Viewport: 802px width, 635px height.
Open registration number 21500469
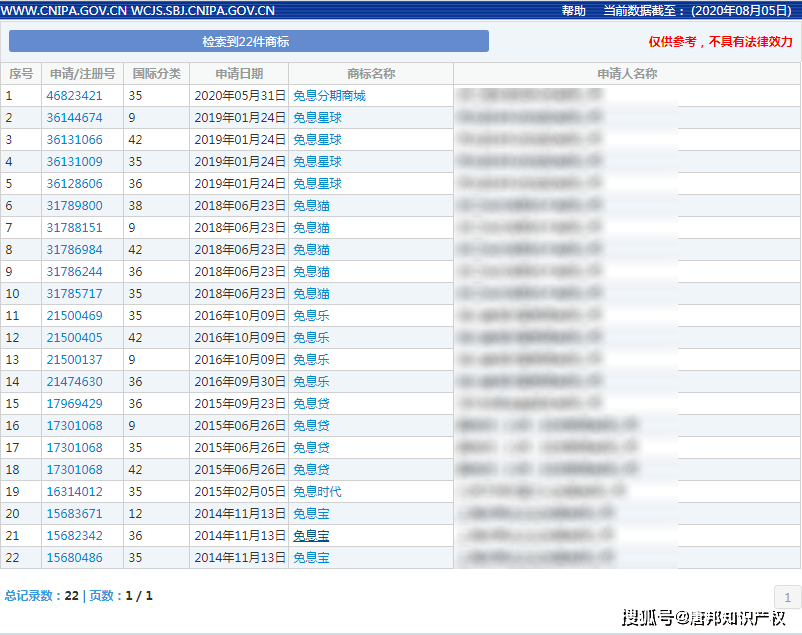[x=74, y=316]
